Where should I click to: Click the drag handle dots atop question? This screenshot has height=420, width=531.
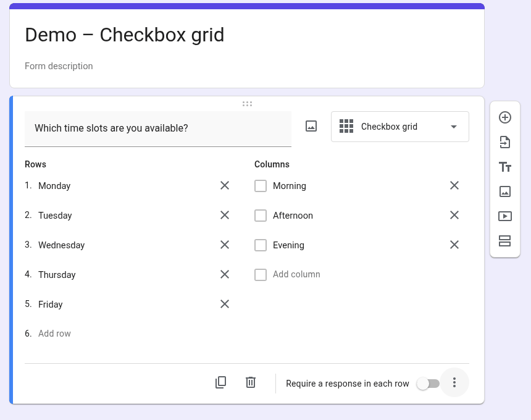pyautogui.click(x=247, y=104)
